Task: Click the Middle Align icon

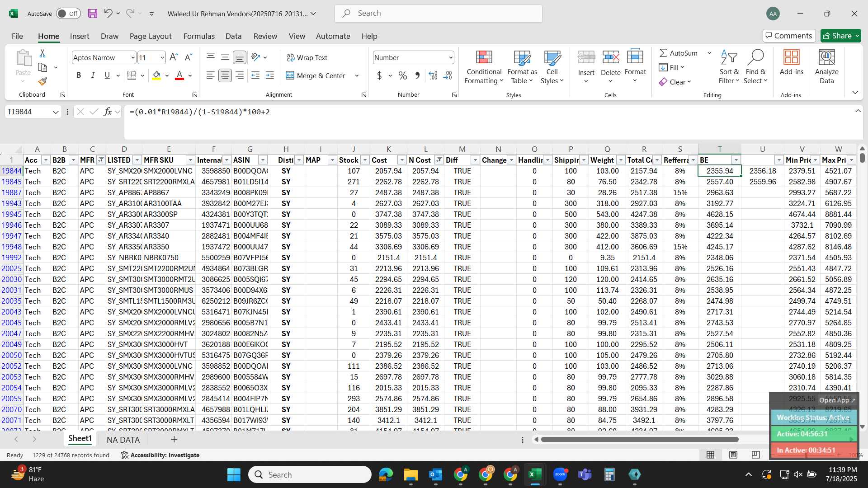Action: (225, 57)
